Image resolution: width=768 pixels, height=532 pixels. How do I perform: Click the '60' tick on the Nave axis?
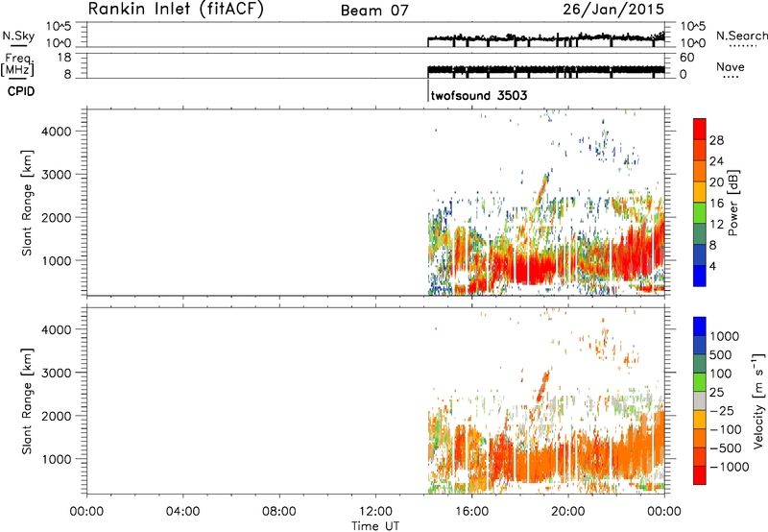pos(686,58)
